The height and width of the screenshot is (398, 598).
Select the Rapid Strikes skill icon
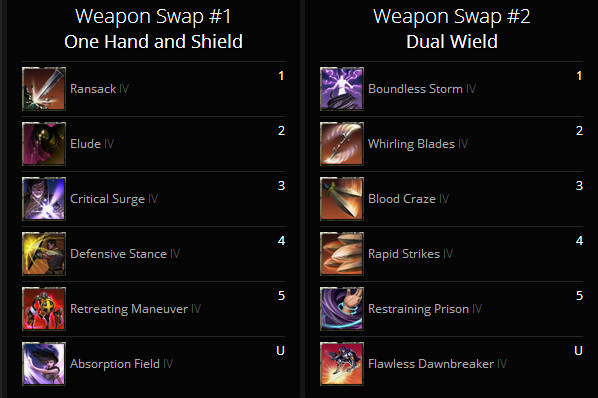tap(342, 254)
